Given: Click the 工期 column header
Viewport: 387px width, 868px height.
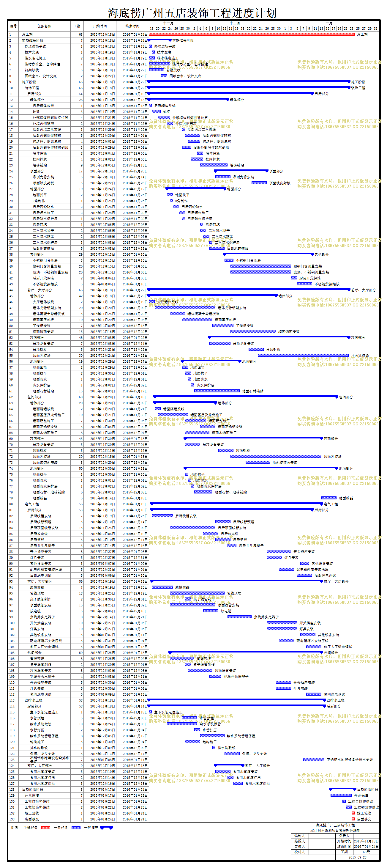Looking at the screenshot, I should [x=77, y=26].
